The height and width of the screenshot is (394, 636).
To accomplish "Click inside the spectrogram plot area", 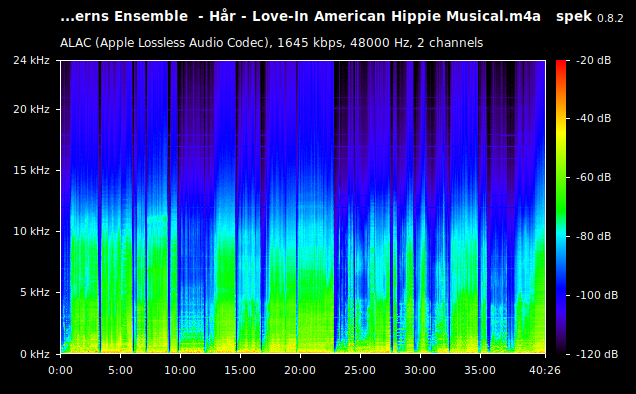I will pyautogui.click(x=303, y=207).
